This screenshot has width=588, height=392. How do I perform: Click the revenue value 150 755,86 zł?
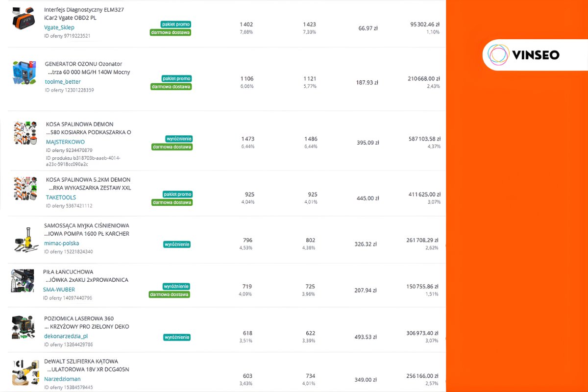click(422, 286)
